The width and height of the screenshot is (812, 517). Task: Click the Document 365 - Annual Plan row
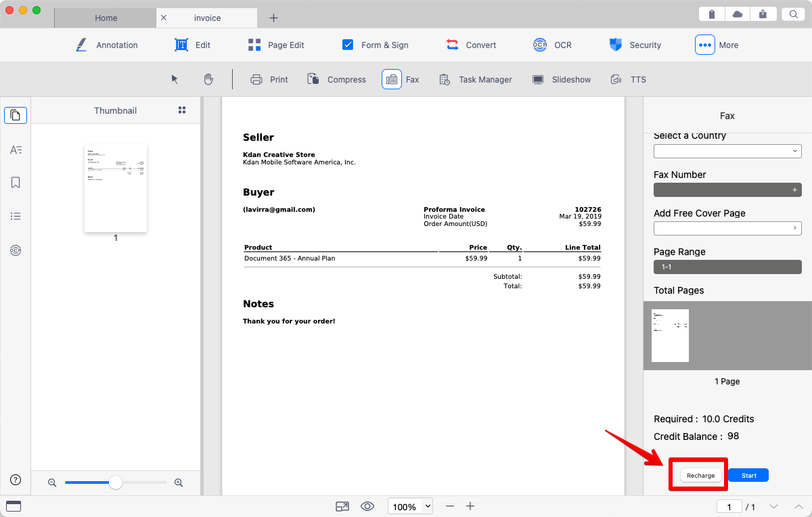click(x=422, y=258)
